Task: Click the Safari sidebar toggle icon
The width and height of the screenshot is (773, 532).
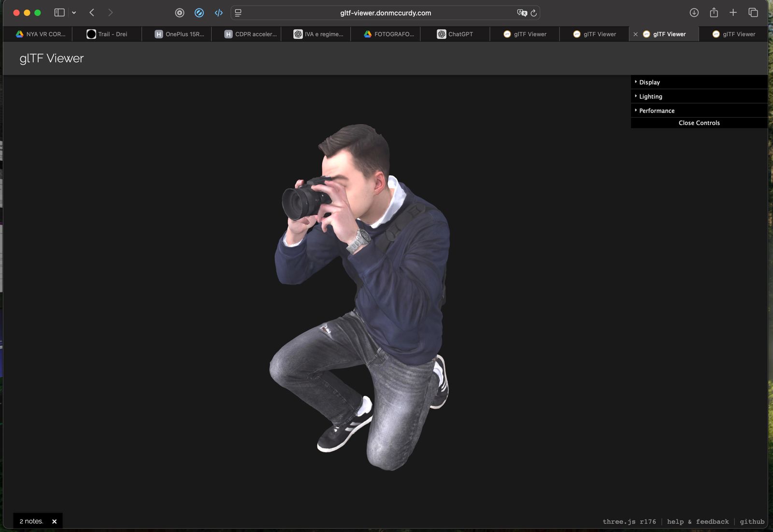Action: 59,13
